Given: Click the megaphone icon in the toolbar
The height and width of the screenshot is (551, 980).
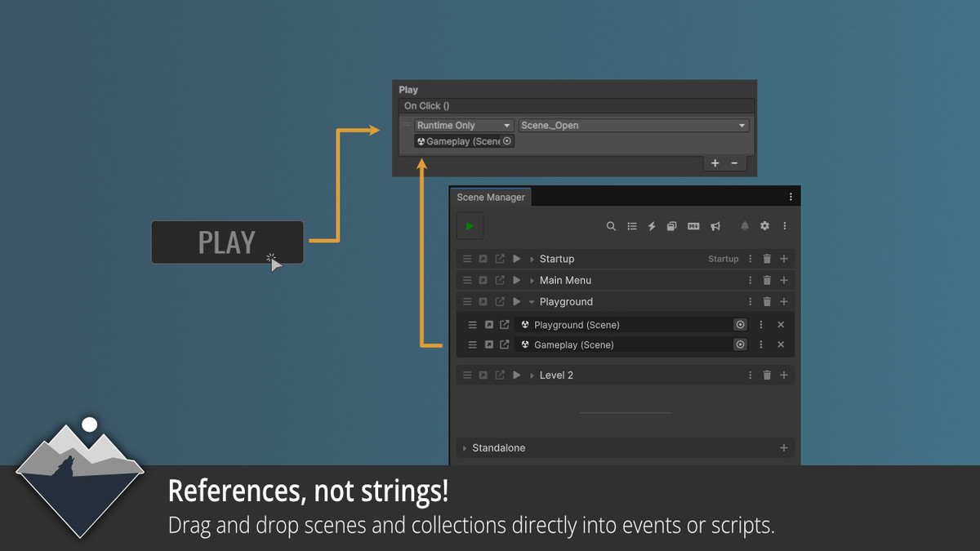Looking at the screenshot, I should point(715,226).
